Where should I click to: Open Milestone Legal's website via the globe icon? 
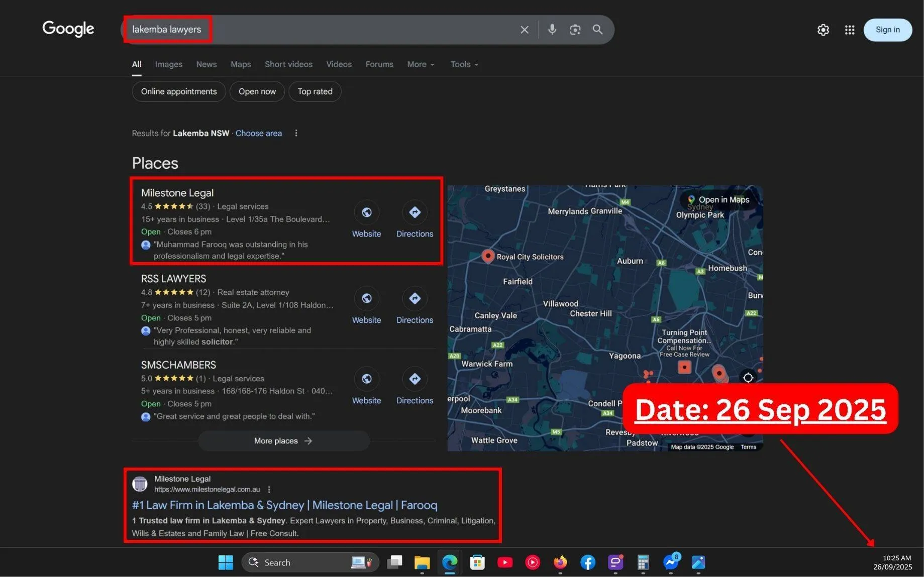point(366,212)
